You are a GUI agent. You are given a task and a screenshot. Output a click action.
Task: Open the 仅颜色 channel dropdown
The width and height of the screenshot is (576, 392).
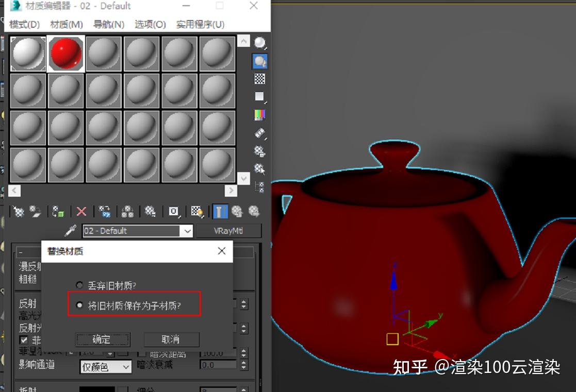click(106, 367)
